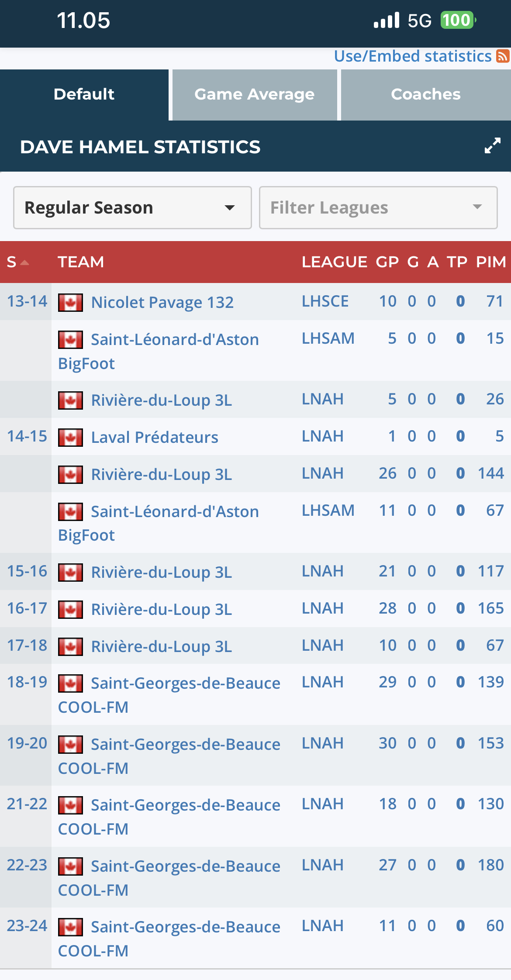This screenshot has width=511, height=980.
Task: Click the battery indicator in status bar
Action: tap(458, 21)
